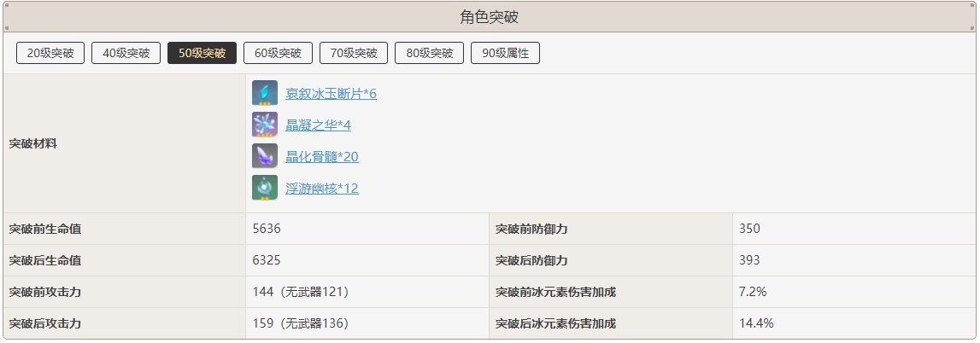Click the 突破后防御力 value 393

tap(749, 260)
